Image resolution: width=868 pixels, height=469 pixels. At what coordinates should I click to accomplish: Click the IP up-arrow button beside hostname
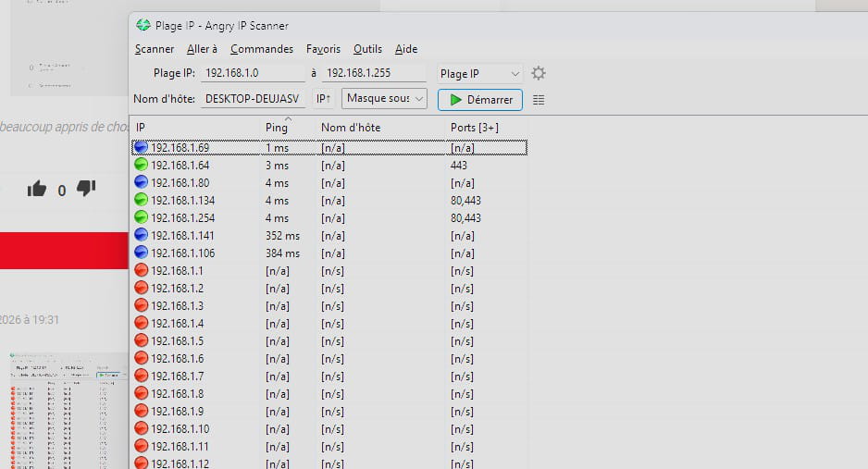[323, 99]
